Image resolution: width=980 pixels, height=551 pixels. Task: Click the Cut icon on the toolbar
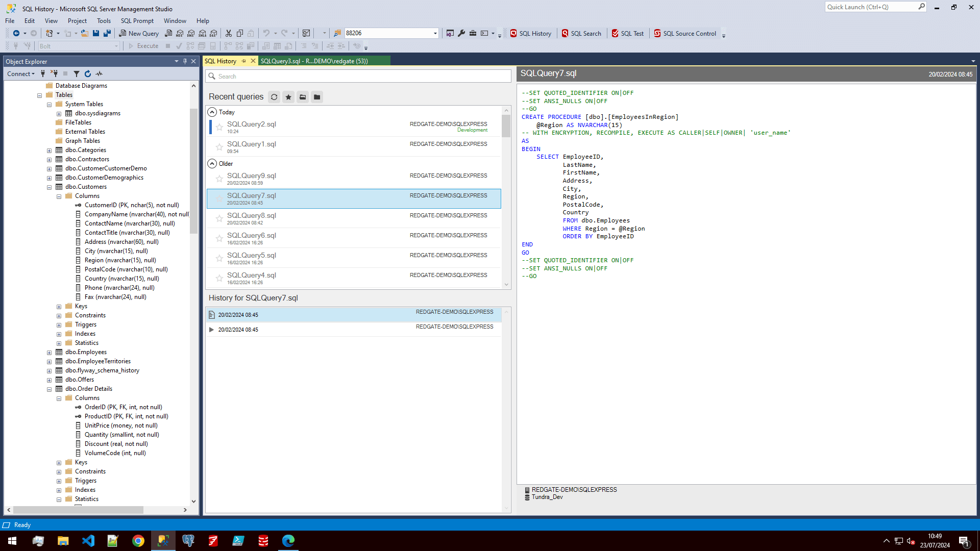tap(228, 33)
